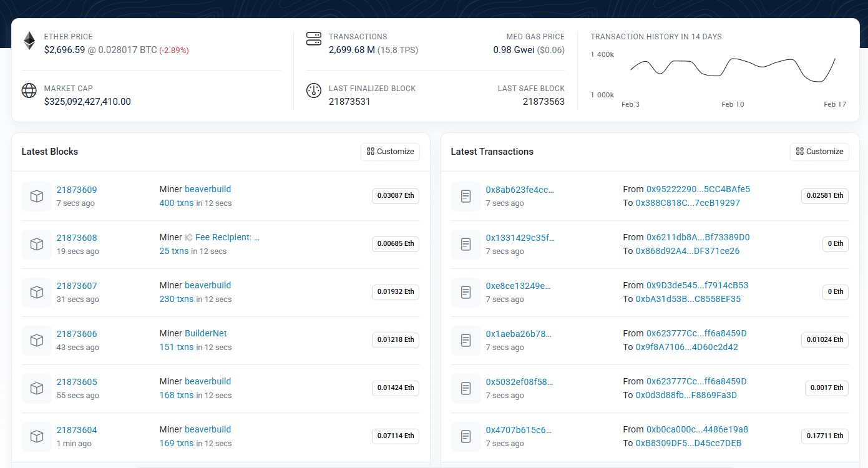Click the transaction history line chart

[733, 71]
